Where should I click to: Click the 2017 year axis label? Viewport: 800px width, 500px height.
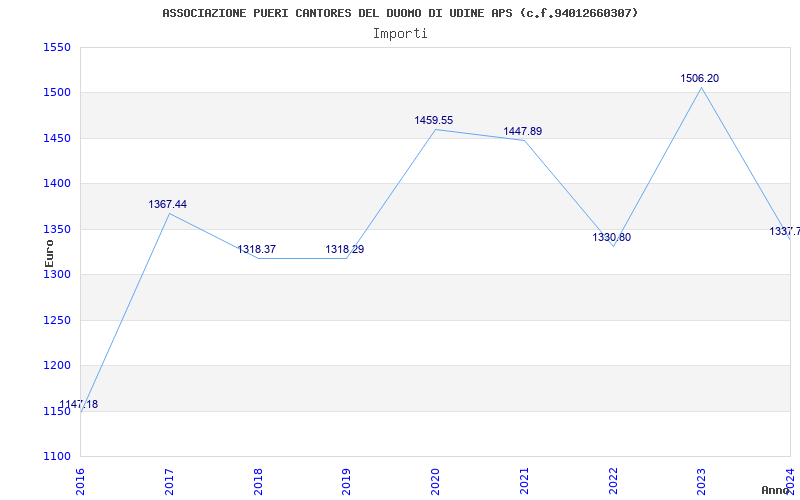point(169,479)
